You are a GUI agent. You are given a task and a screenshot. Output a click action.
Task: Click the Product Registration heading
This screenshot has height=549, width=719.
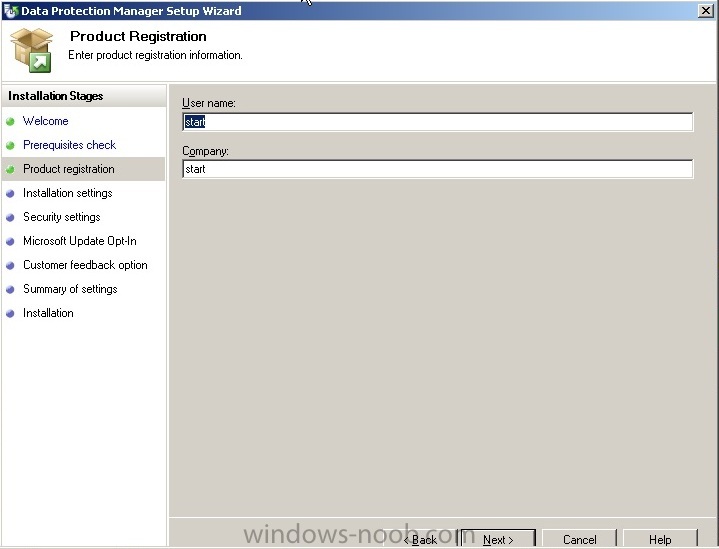pyautogui.click(x=138, y=36)
